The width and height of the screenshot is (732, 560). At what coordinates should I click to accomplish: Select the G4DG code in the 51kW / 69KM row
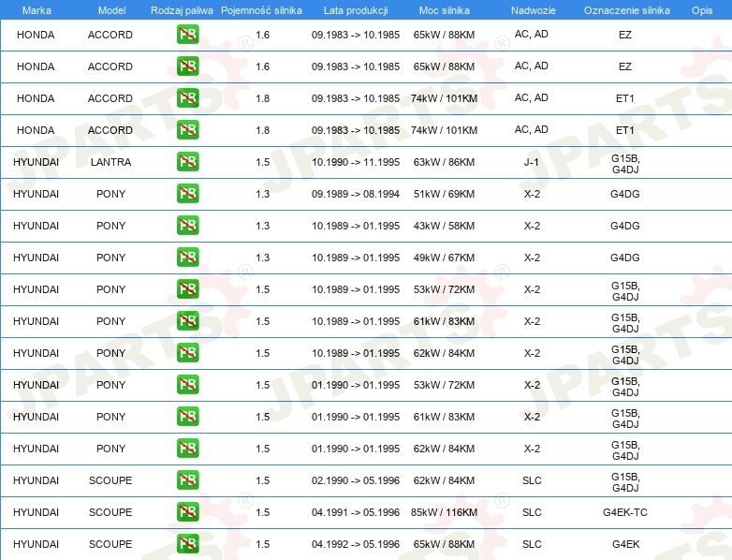point(625,194)
